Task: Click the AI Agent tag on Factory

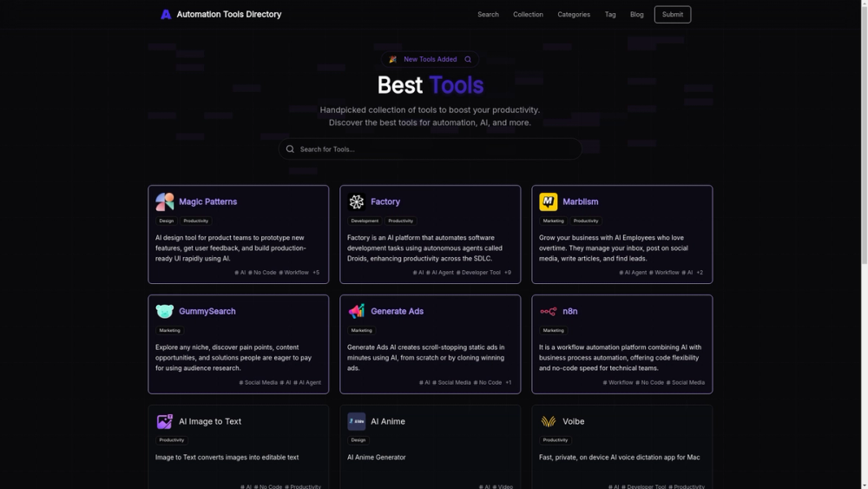Action: [439, 273]
